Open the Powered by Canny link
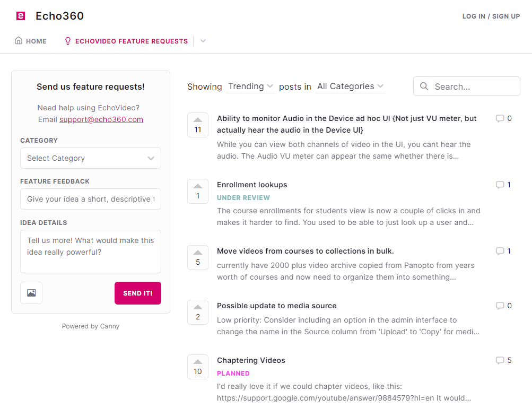532x408 pixels. pos(91,326)
